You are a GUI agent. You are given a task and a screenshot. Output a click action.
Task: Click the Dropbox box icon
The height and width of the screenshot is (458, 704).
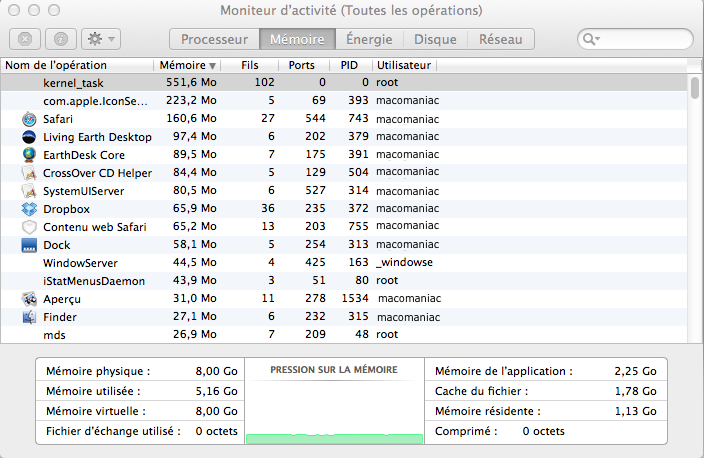point(29,209)
